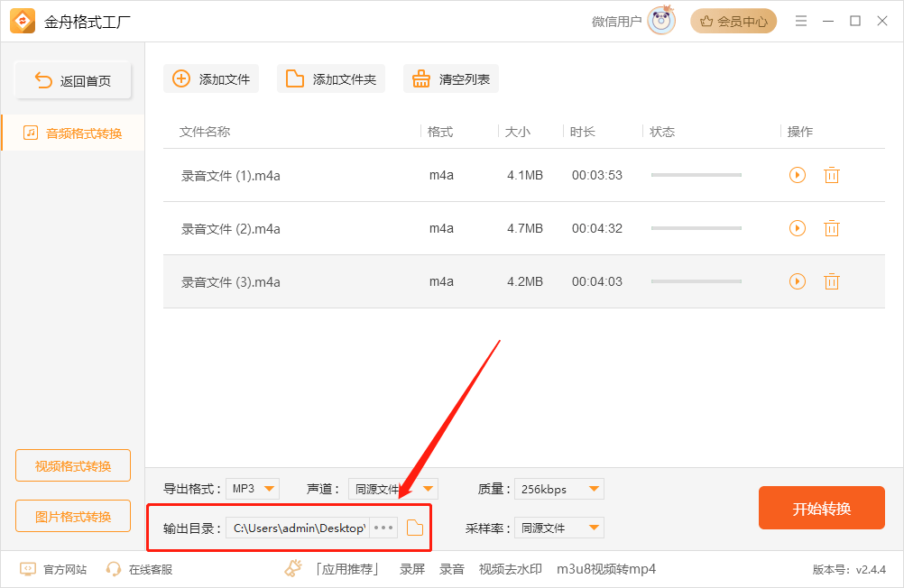Open the 录屏 recommended app link
Screen dimensions: 904x588
(x=412, y=570)
